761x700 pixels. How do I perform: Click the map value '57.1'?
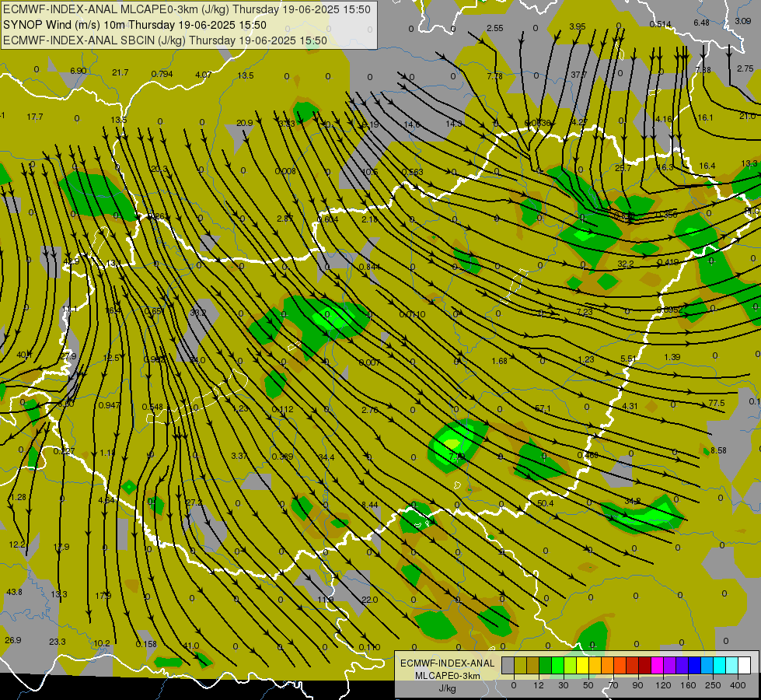point(543,408)
